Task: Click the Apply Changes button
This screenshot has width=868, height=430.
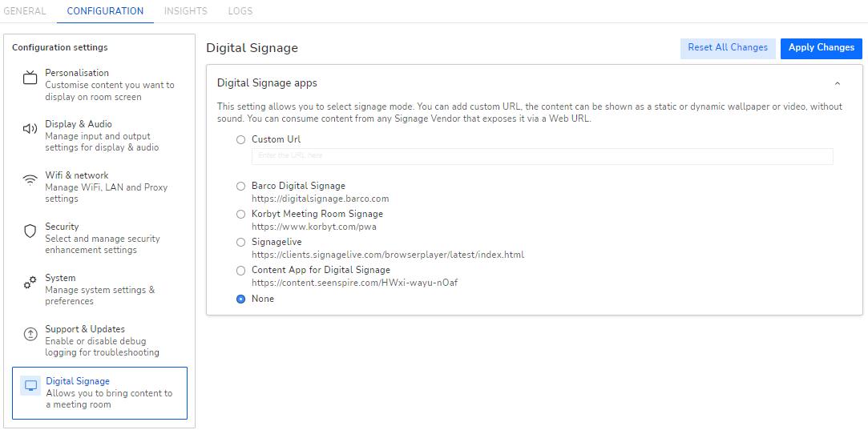Action: 822,48
